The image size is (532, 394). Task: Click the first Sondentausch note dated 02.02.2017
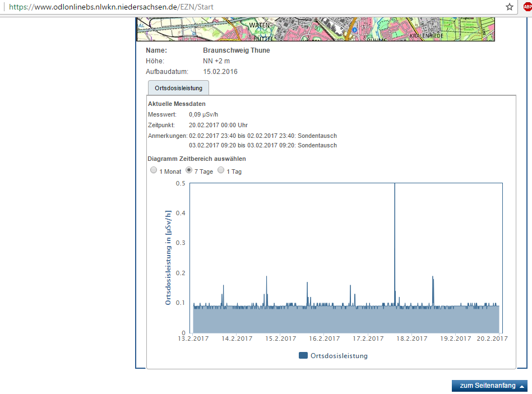263,136
